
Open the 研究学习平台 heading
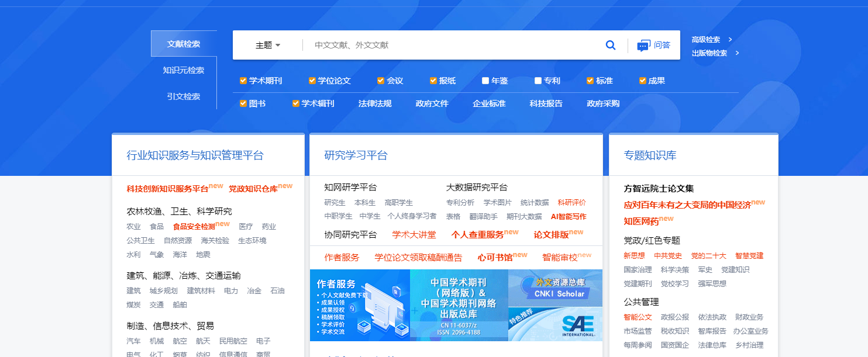356,155
